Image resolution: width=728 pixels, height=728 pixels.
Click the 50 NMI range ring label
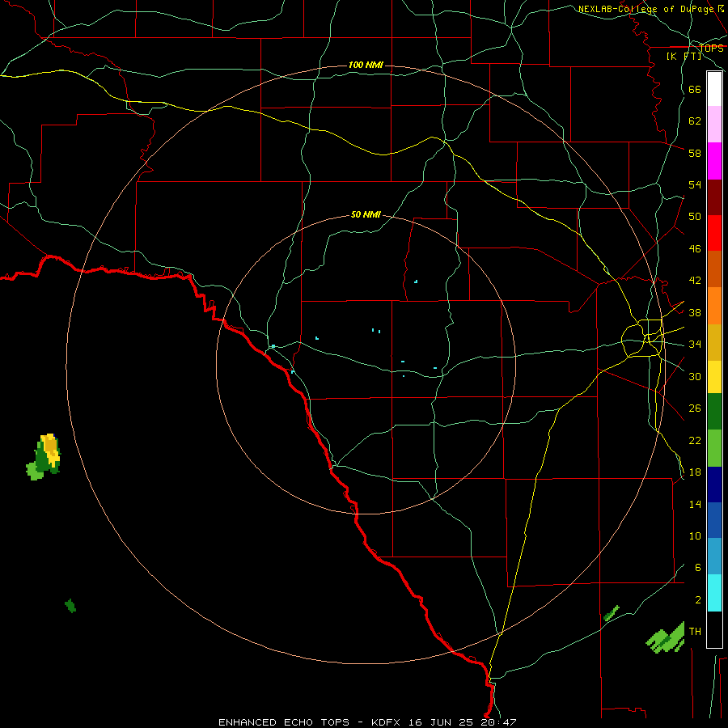tap(366, 214)
